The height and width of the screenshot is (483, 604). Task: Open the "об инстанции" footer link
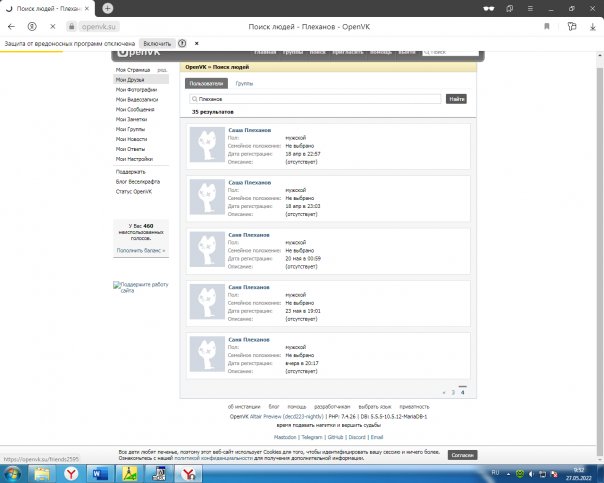[244, 407]
